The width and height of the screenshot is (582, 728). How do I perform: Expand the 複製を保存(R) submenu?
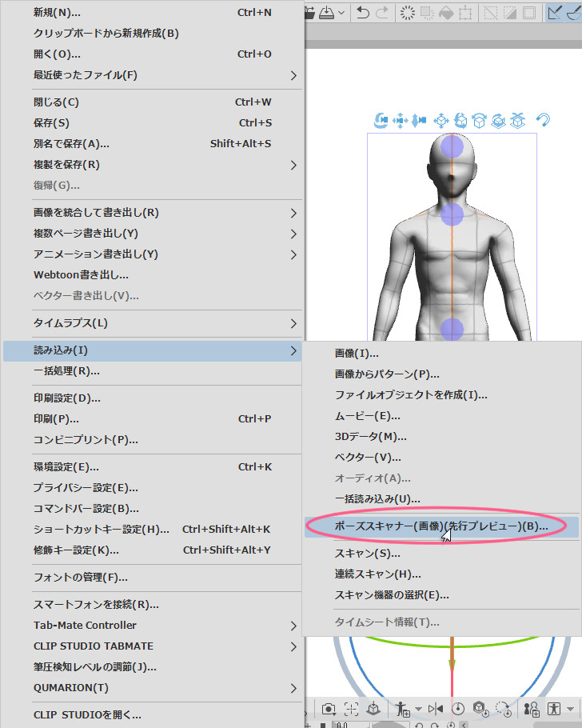pos(152,165)
